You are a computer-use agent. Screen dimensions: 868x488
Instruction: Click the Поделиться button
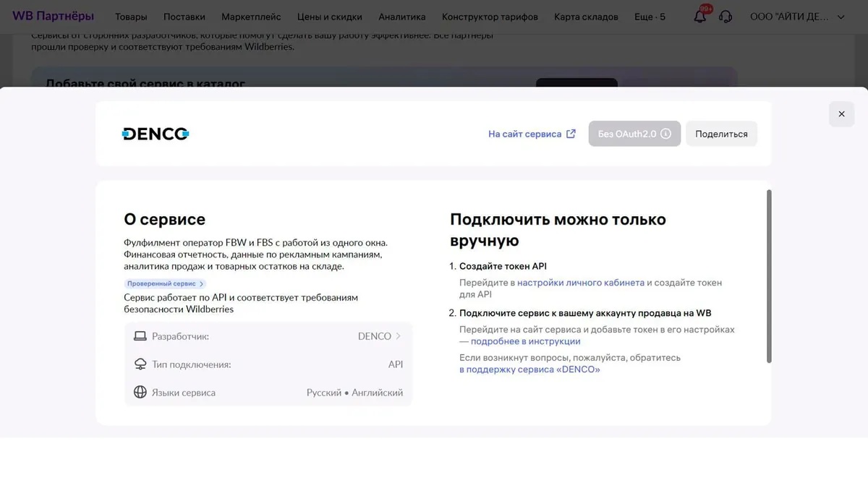(x=721, y=134)
